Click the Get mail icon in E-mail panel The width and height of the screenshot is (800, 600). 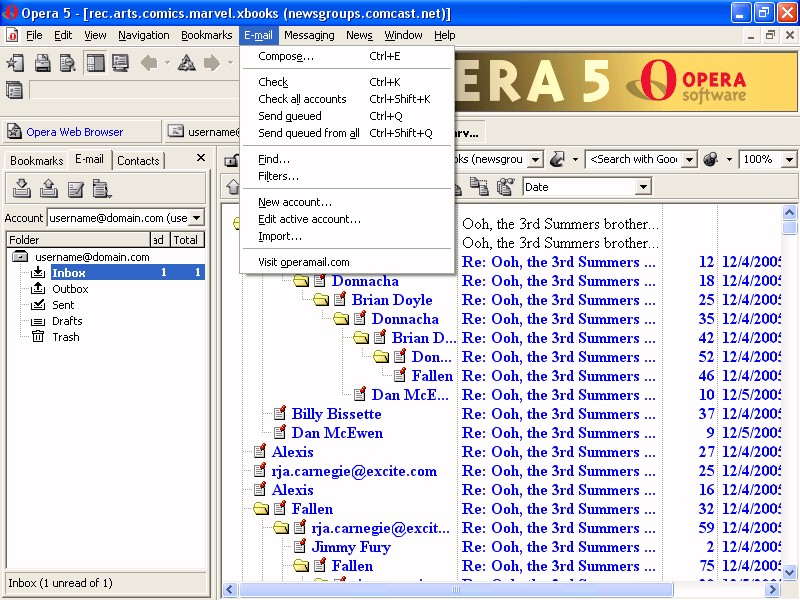point(21,188)
